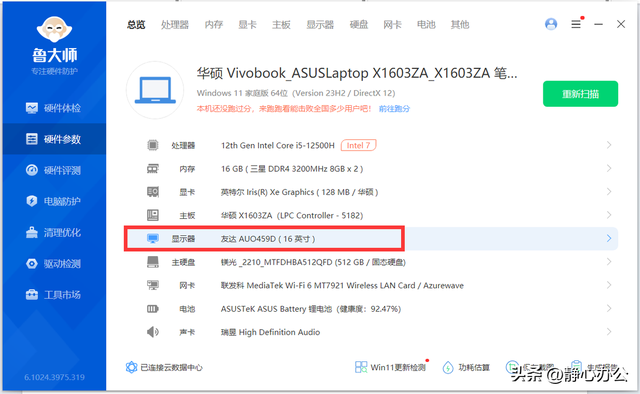Switch to the top 网卡 tab

pyautogui.click(x=392, y=24)
